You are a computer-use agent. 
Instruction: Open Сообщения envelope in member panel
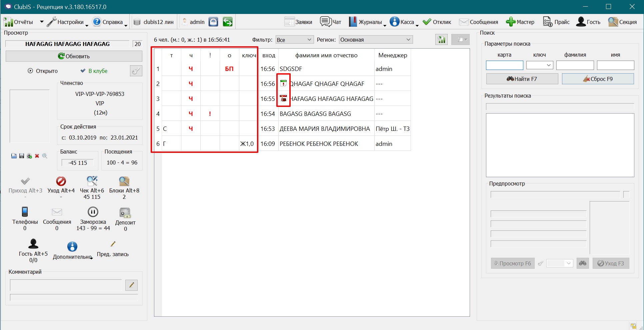point(57,212)
